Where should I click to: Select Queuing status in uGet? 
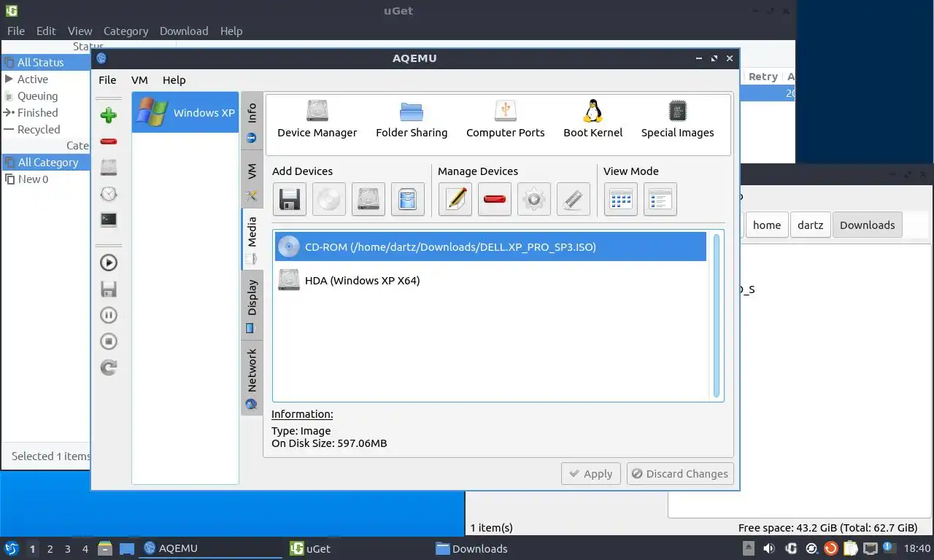coord(47,96)
